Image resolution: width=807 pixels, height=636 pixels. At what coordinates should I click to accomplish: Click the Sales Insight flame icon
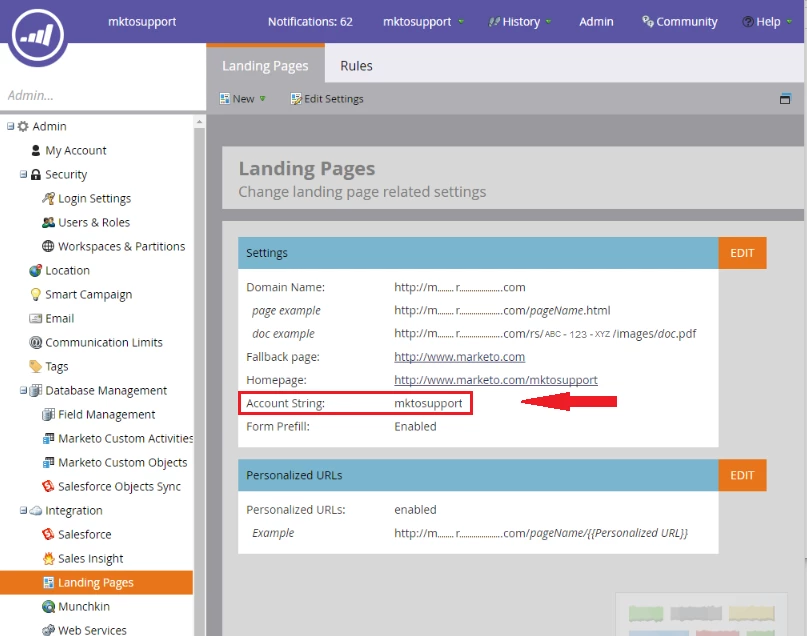[x=48, y=558]
